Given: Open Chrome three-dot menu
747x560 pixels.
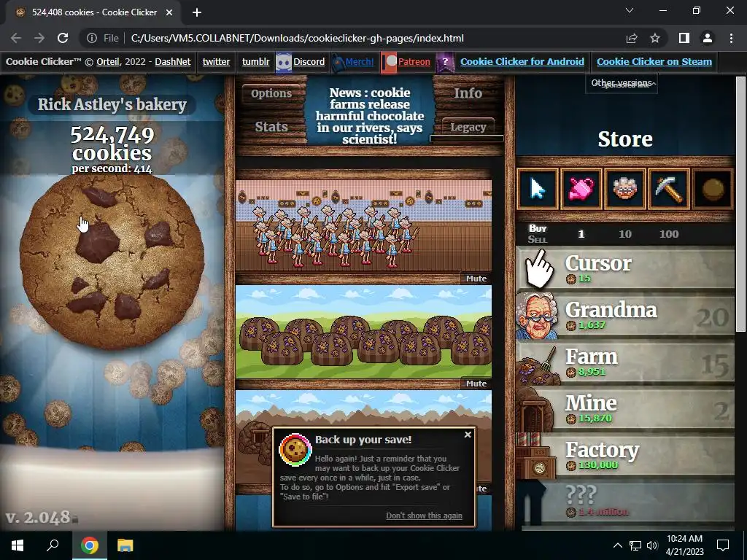Looking at the screenshot, I should [x=731, y=38].
